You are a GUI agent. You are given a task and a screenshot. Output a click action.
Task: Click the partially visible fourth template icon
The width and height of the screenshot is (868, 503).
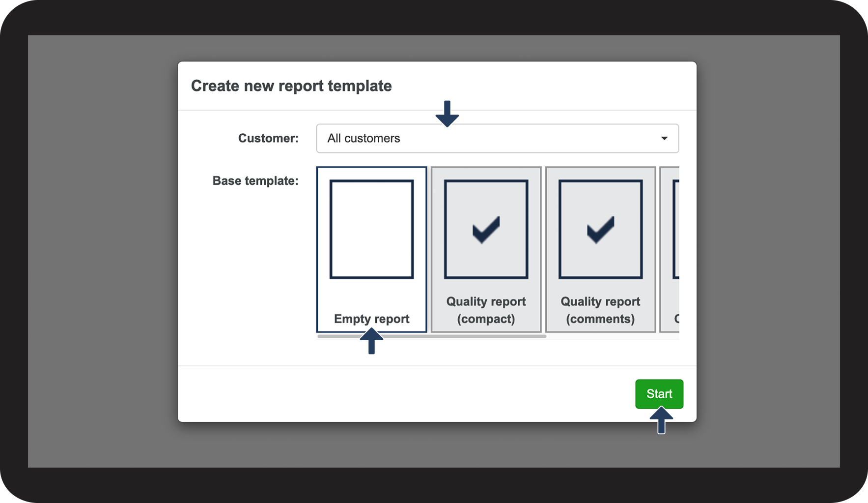click(676, 229)
